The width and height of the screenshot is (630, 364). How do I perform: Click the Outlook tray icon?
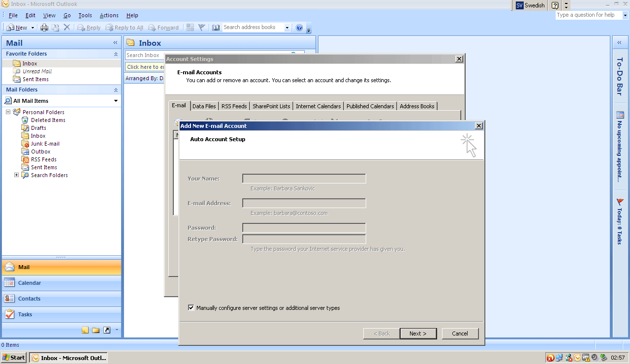[x=577, y=358]
